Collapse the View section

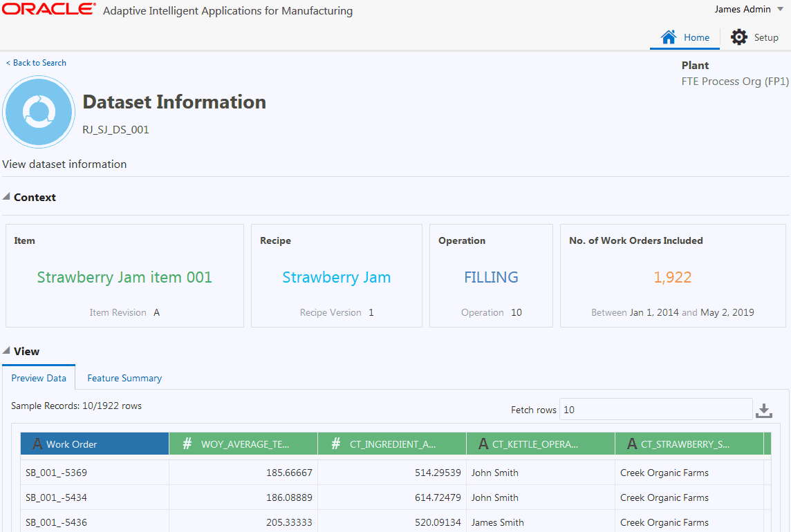click(6, 350)
